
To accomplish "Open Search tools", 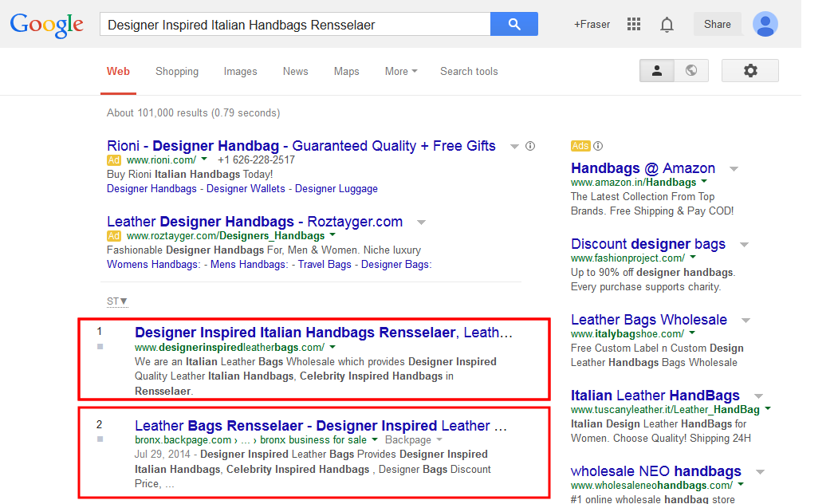I will coord(469,72).
